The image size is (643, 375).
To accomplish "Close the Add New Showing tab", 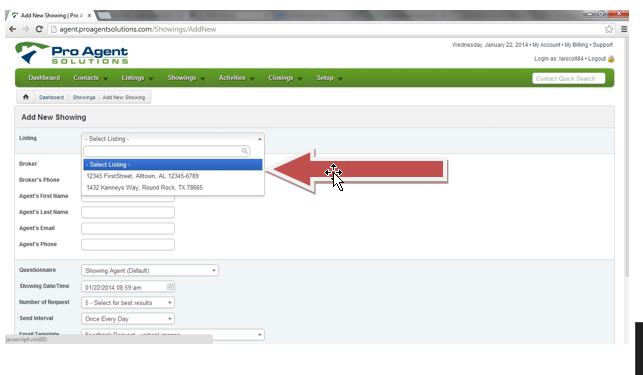I will coord(89,15).
